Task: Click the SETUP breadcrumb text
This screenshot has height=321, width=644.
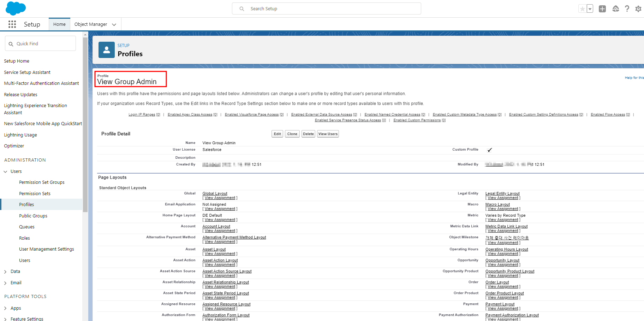Action: pos(124,46)
